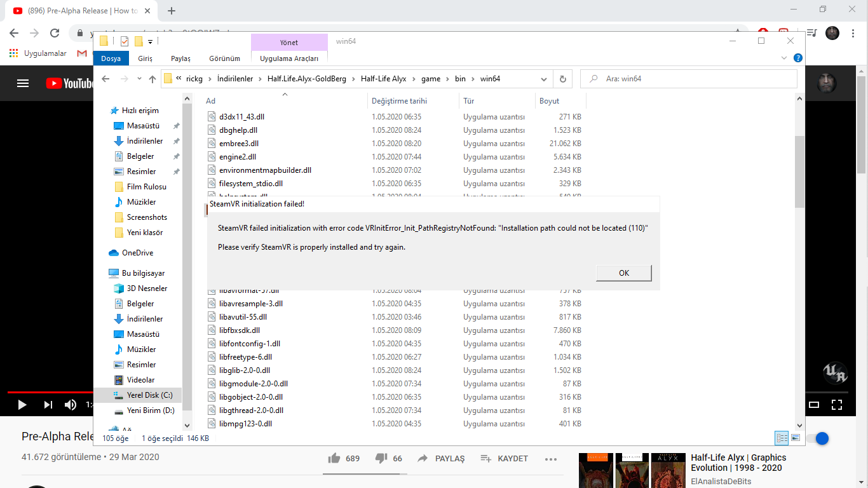Select filesystem_stdio.dll file
868x488 pixels.
[x=250, y=184]
